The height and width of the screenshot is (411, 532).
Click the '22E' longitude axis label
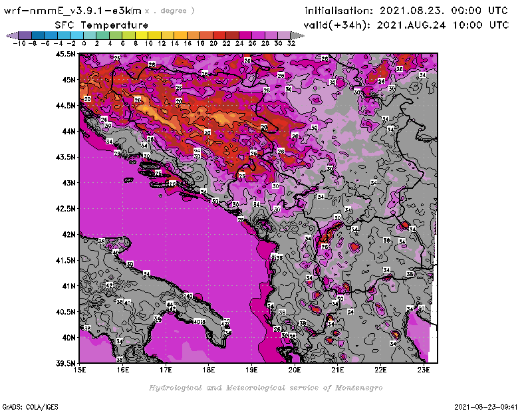coord(380,370)
